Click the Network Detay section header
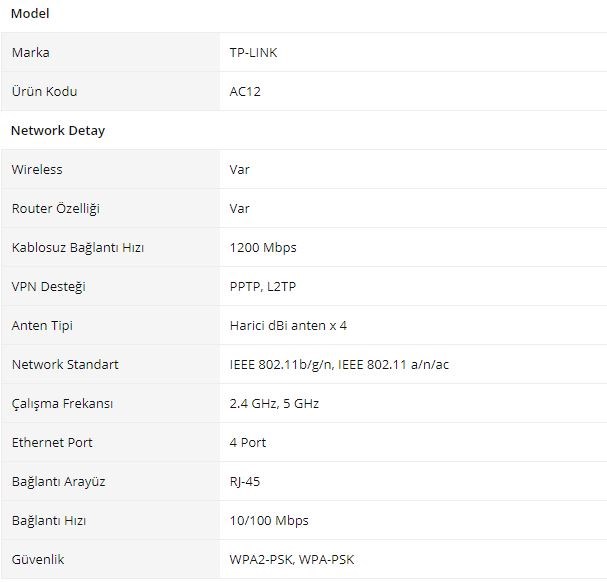607x582 pixels. [x=58, y=130]
